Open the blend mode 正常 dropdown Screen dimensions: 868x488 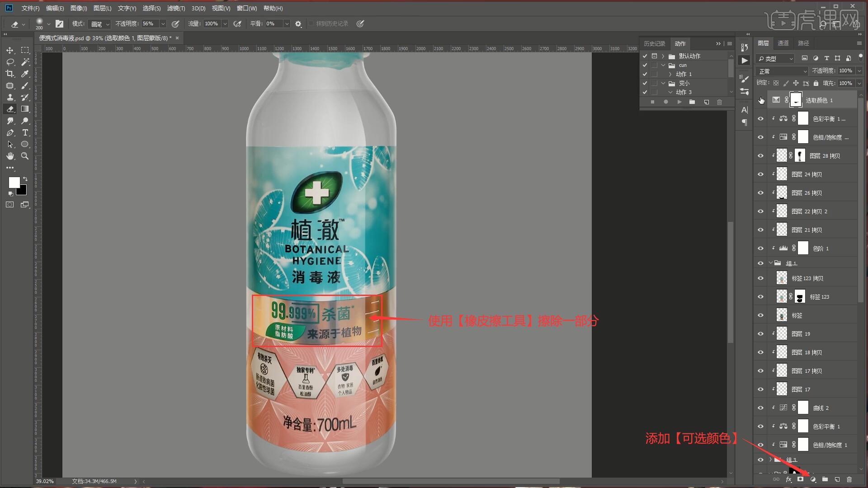pyautogui.click(x=782, y=71)
